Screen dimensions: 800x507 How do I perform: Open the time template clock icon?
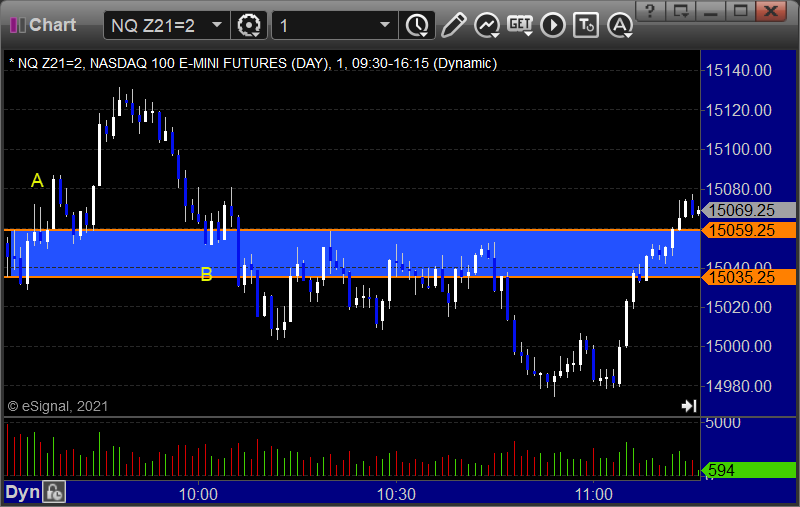point(417,25)
